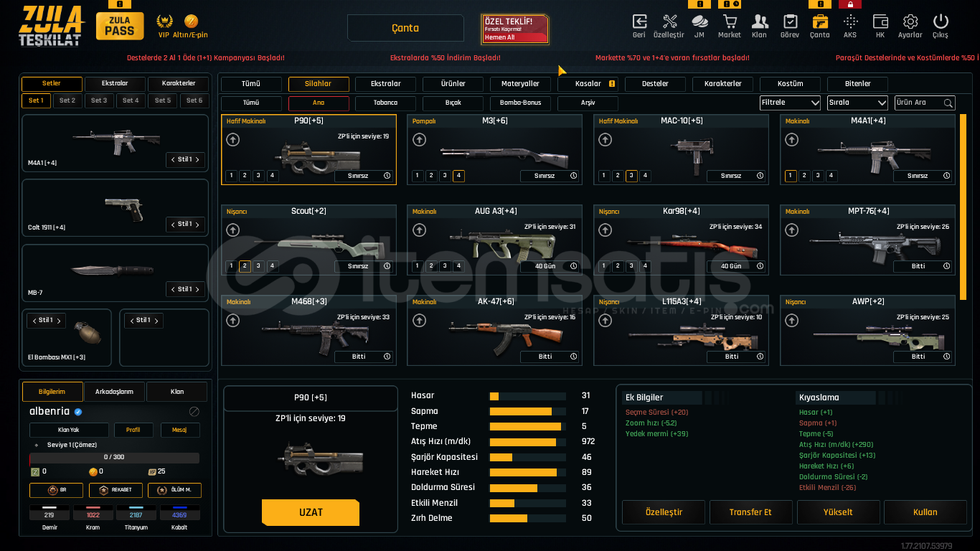Select next Stil for the MB-7 knife
This screenshot has height=551, width=980.
[197, 289]
